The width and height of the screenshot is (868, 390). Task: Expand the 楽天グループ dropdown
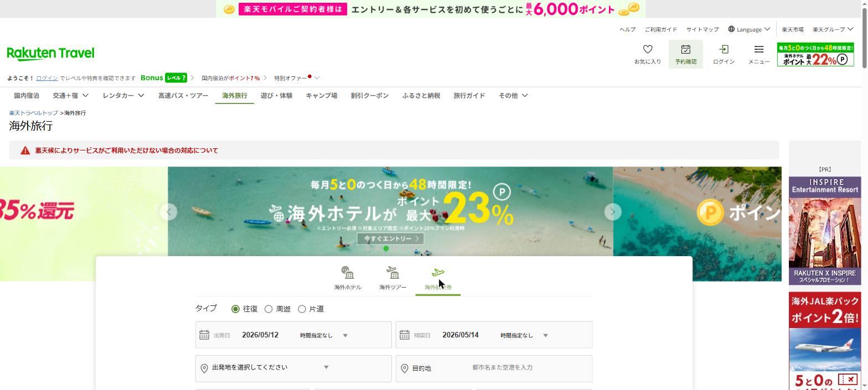click(x=850, y=29)
